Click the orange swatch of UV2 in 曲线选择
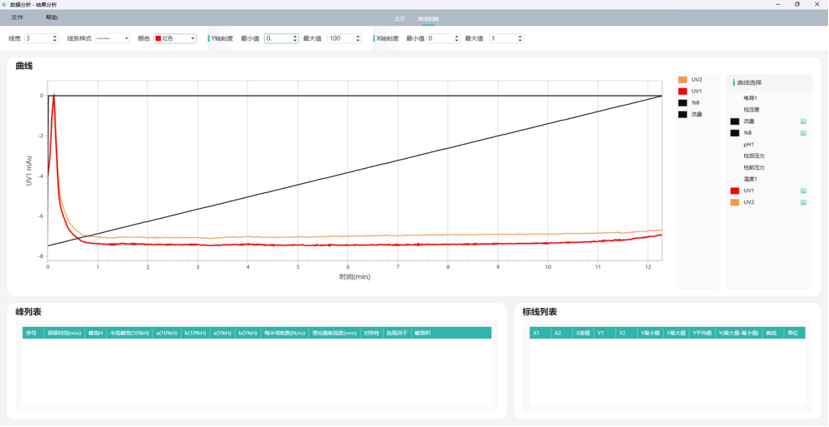 pyautogui.click(x=734, y=202)
